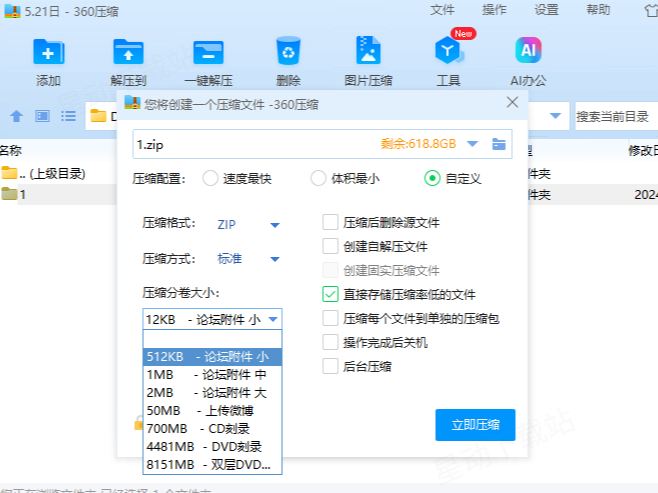658x493 pixels.
Task: Open the 帮助 menu
Action: click(x=598, y=10)
